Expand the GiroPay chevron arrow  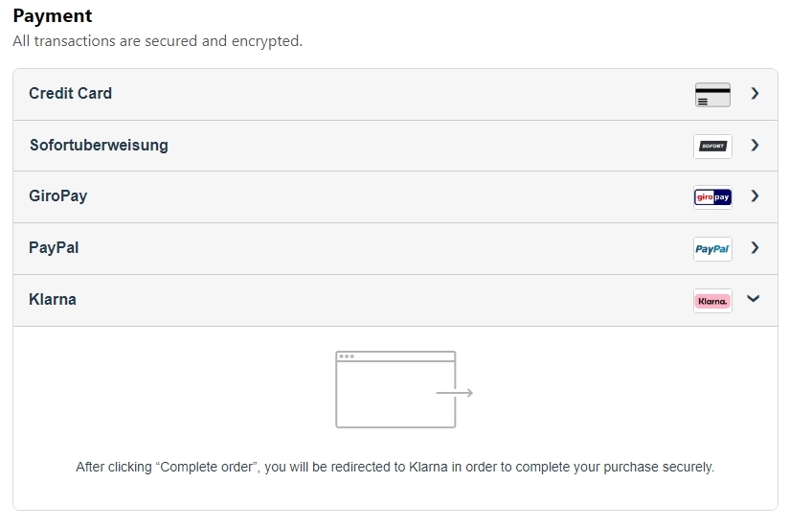(x=756, y=195)
